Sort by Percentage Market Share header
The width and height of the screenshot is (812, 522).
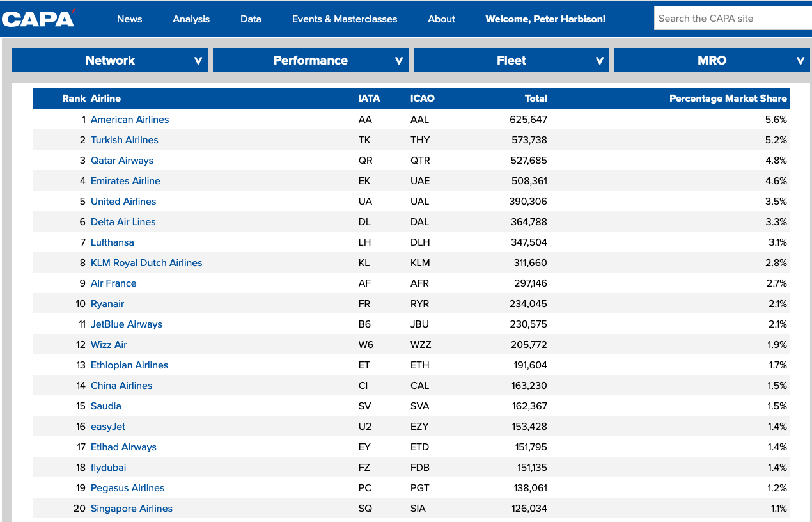pos(728,99)
